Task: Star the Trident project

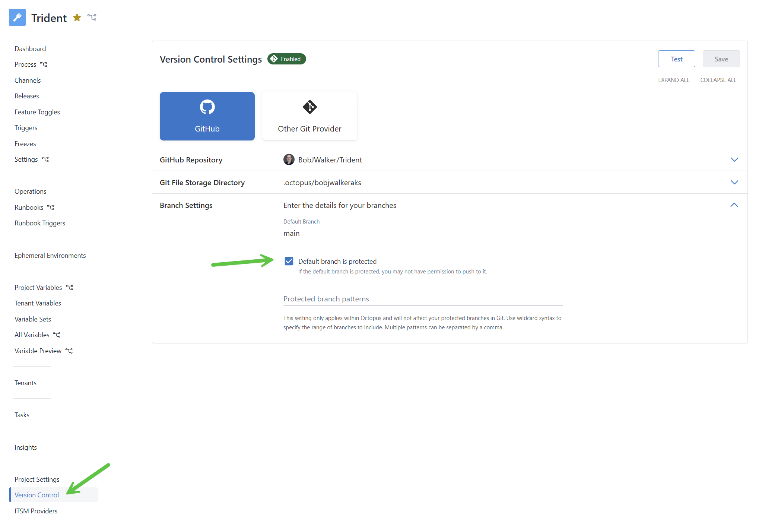Action: click(x=77, y=18)
